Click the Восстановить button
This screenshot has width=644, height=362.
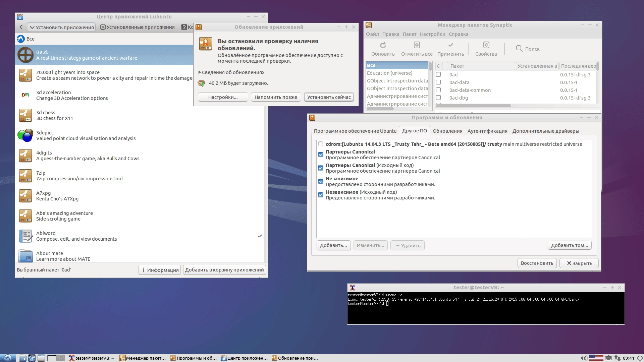[x=537, y=263]
